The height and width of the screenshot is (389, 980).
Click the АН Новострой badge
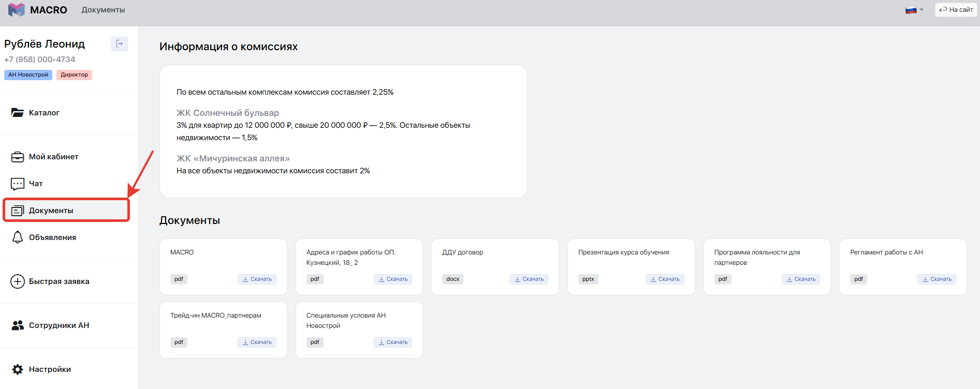click(28, 75)
